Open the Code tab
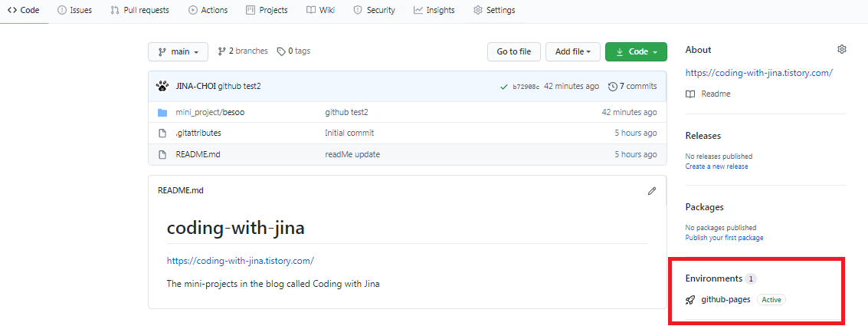 click(24, 10)
